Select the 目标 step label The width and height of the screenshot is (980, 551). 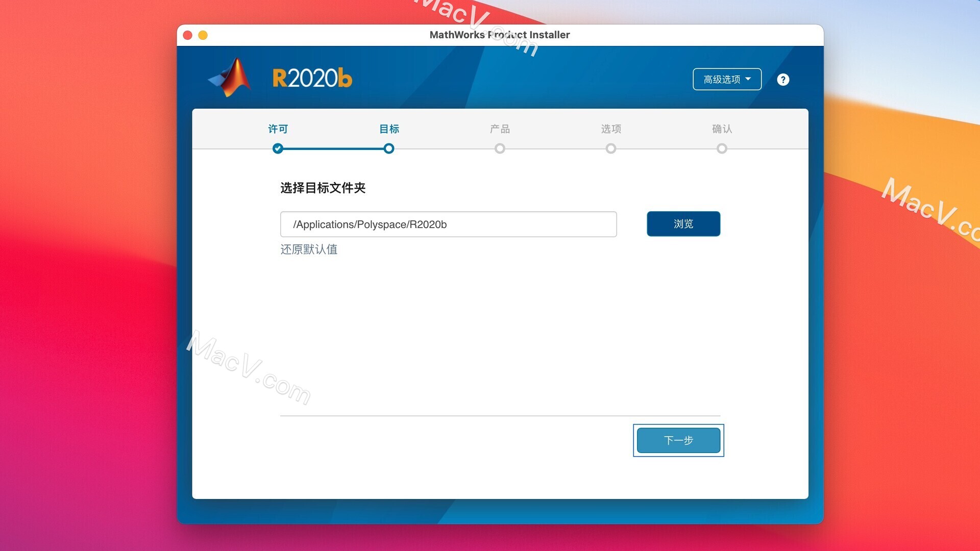coord(389,129)
